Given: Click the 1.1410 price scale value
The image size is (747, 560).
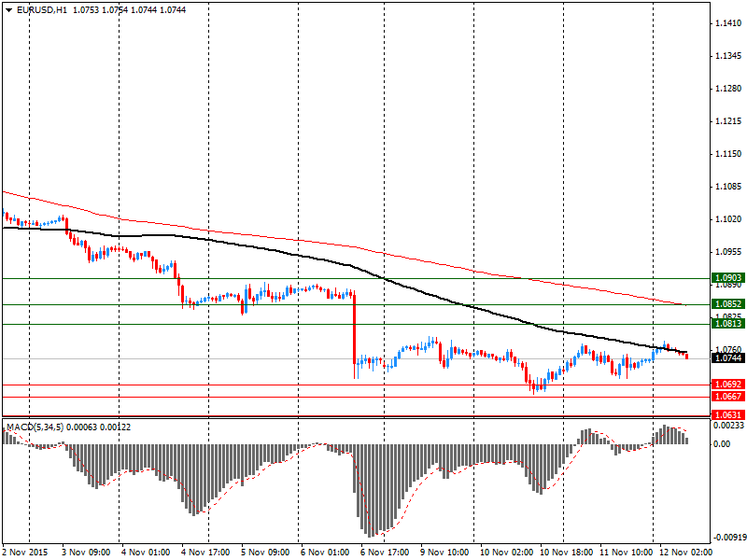Looking at the screenshot, I should [728, 22].
